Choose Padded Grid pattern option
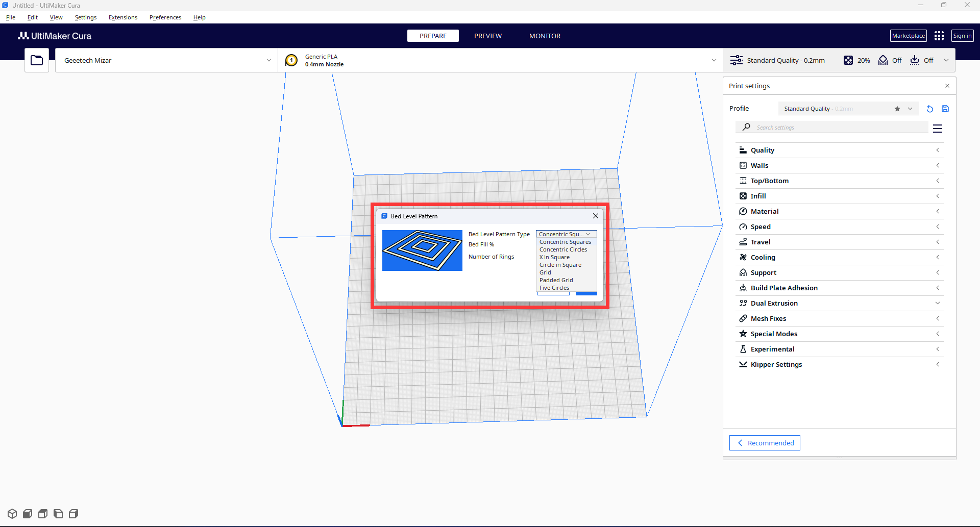The height and width of the screenshot is (527, 980). [566, 280]
